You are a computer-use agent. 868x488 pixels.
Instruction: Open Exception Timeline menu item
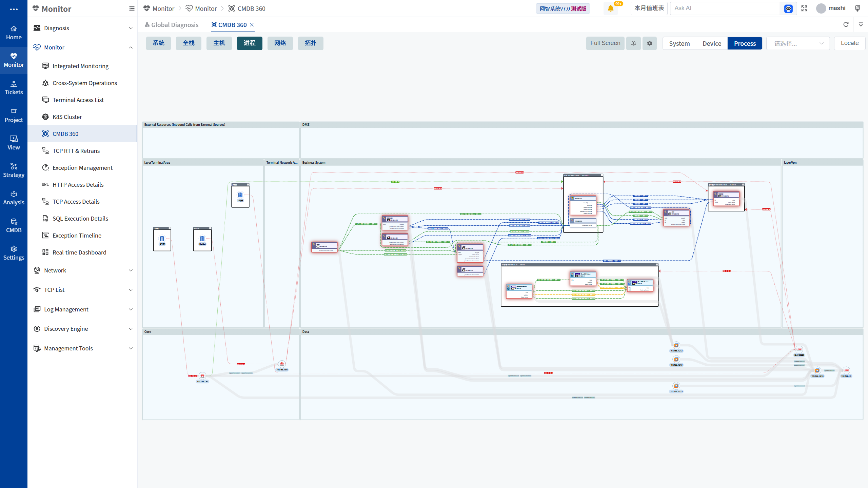83,236
